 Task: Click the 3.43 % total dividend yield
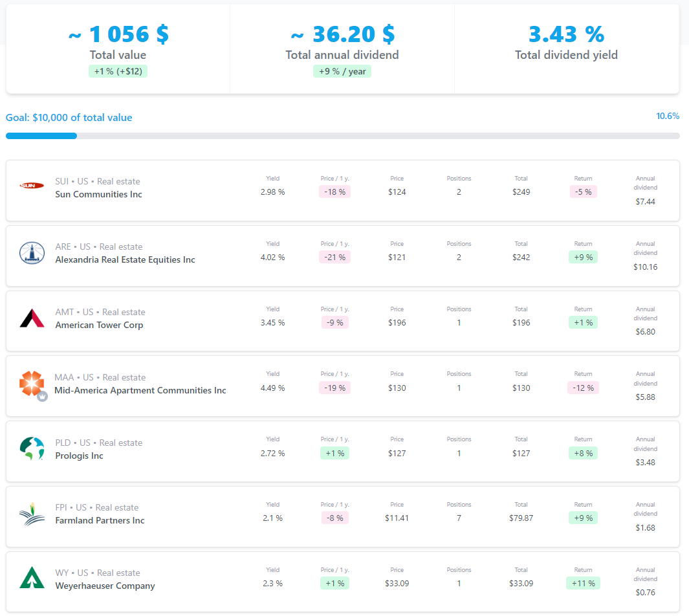point(567,34)
